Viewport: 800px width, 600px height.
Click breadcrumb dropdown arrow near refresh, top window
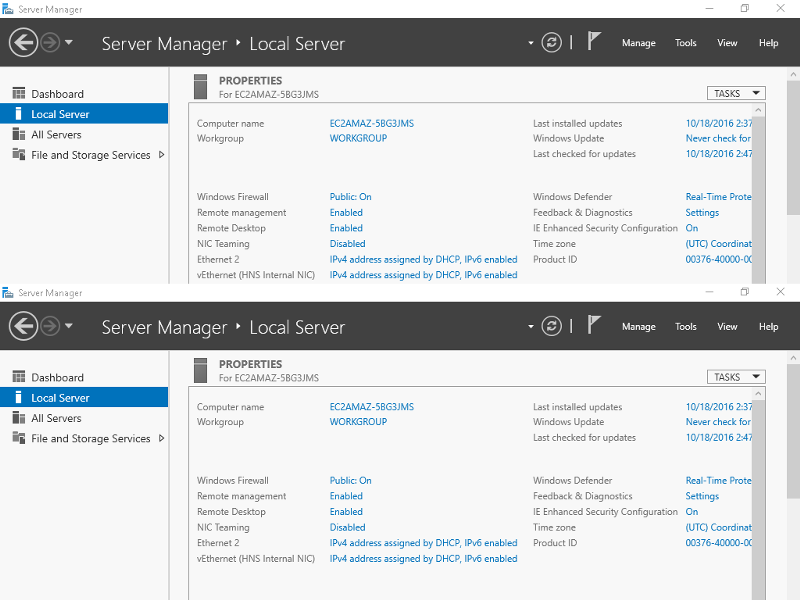tap(531, 43)
